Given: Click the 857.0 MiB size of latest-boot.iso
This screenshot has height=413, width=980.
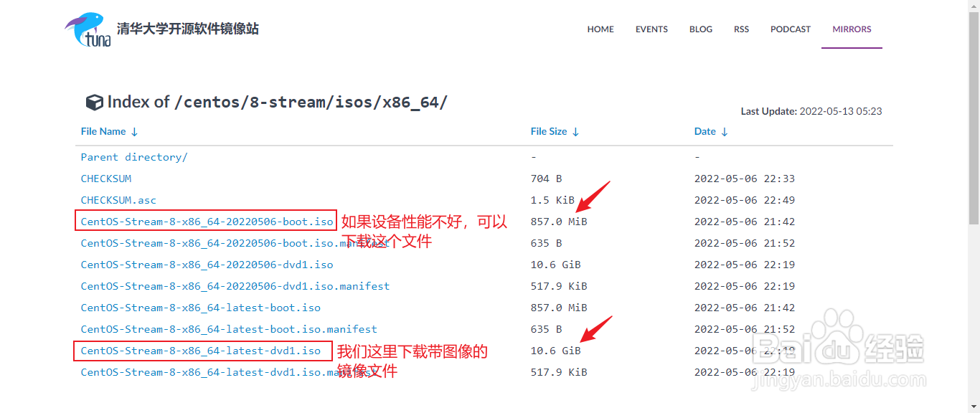Looking at the screenshot, I should pyautogui.click(x=559, y=308).
